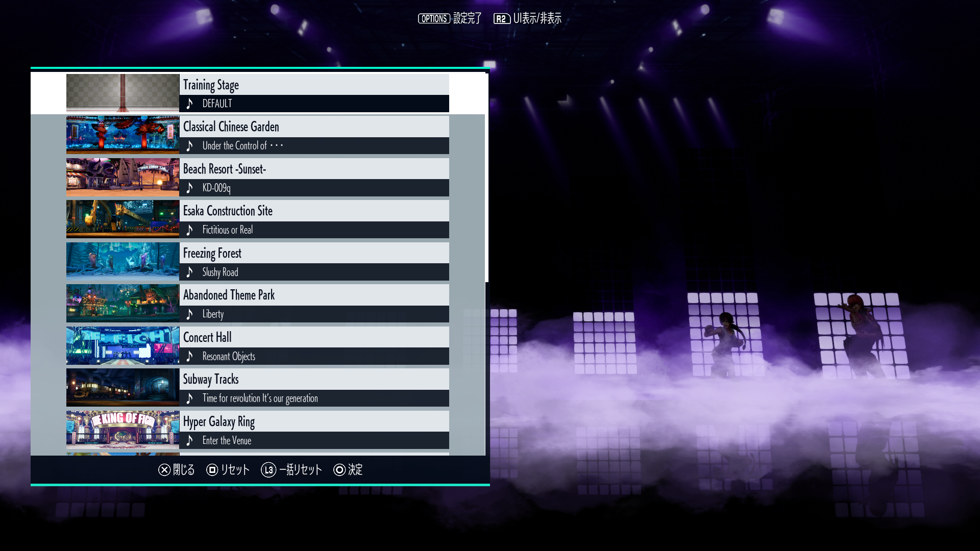The height and width of the screenshot is (551, 980).
Task: Click the Fictitious or Real track label
Action: pyautogui.click(x=228, y=230)
